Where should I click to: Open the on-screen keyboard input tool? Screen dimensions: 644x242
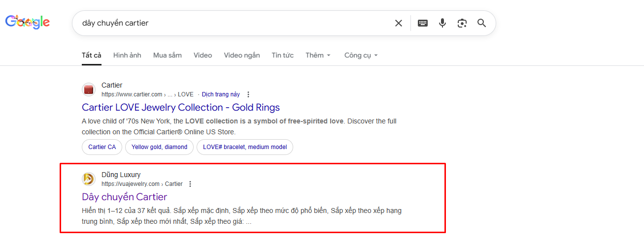[x=423, y=23]
